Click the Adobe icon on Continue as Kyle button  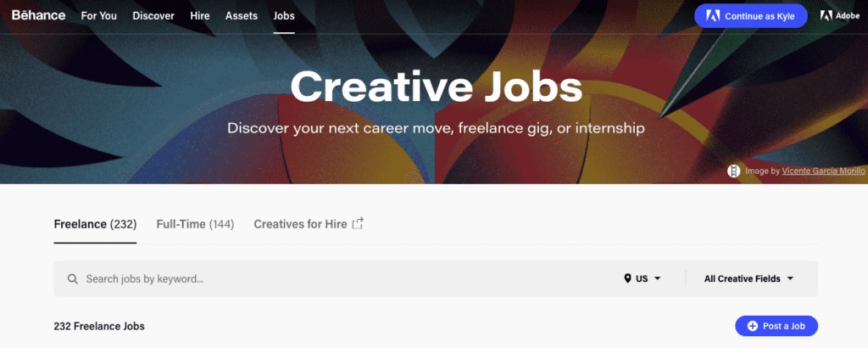point(713,16)
